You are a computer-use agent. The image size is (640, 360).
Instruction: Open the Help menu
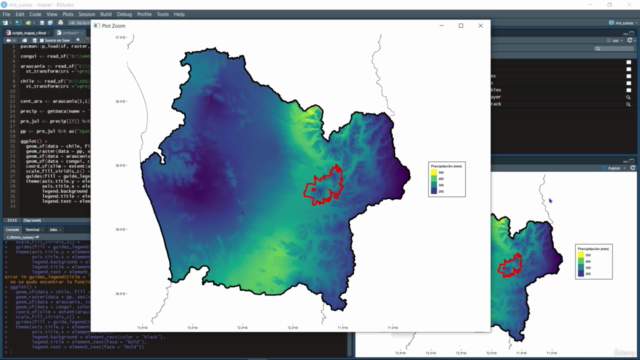(179, 14)
